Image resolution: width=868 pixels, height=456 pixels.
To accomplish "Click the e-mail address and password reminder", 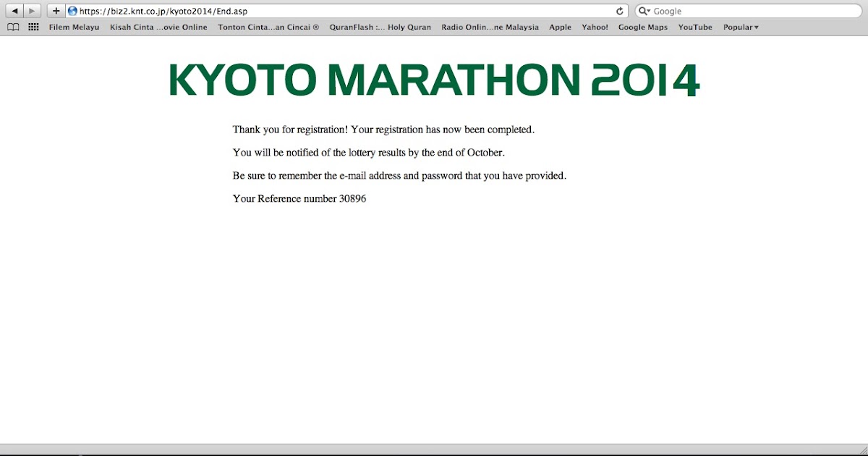I will (x=399, y=176).
